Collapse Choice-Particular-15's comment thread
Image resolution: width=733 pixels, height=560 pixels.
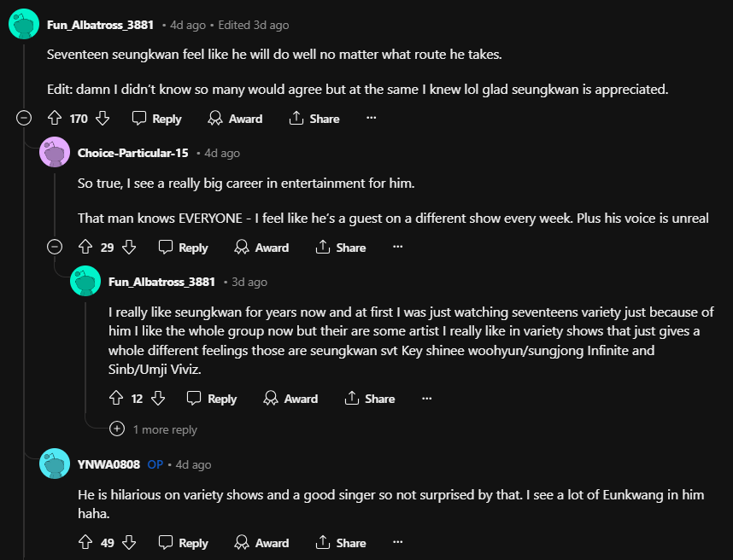55,248
